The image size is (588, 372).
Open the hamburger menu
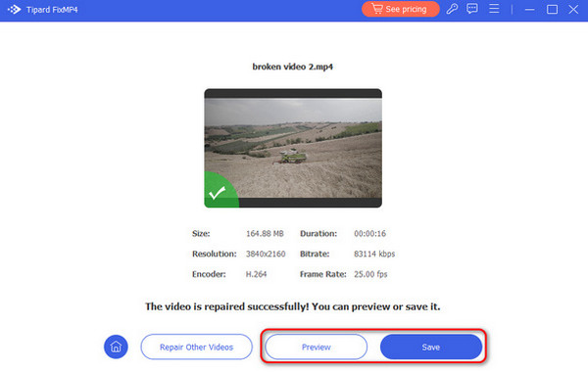tap(494, 9)
